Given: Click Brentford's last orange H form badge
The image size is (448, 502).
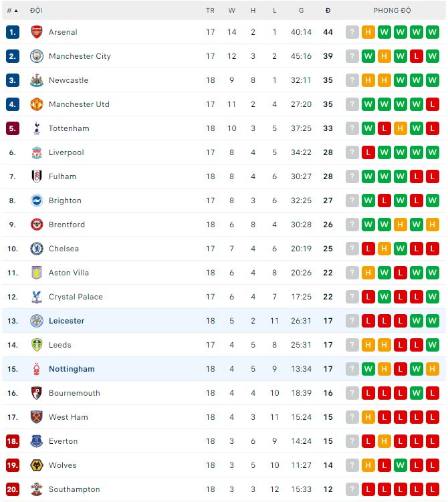Looking at the screenshot, I should 432,225.
